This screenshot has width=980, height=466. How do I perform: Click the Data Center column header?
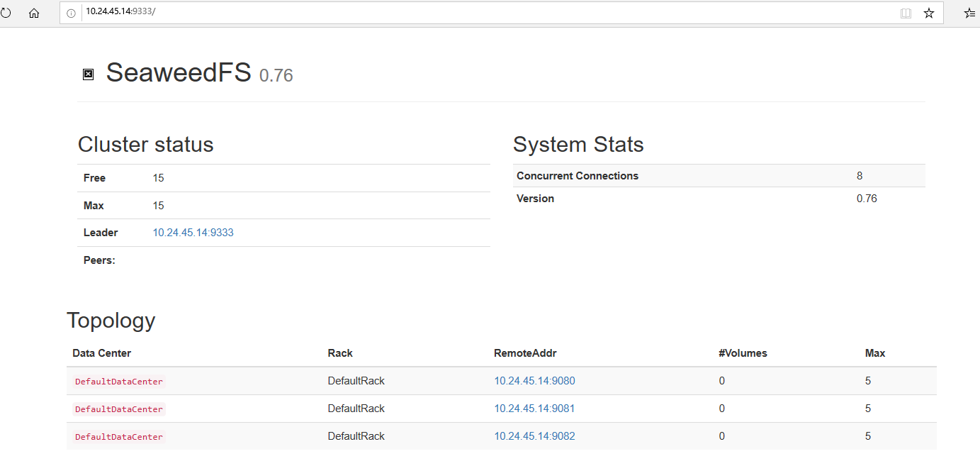coord(101,353)
